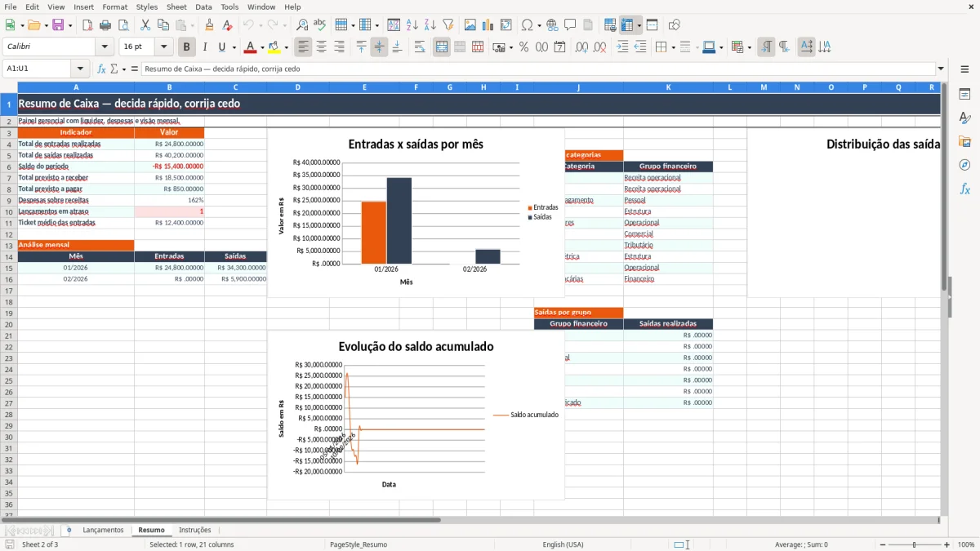
Task: Switch to the Lançamentos sheet tab
Action: [x=103, y=530]
